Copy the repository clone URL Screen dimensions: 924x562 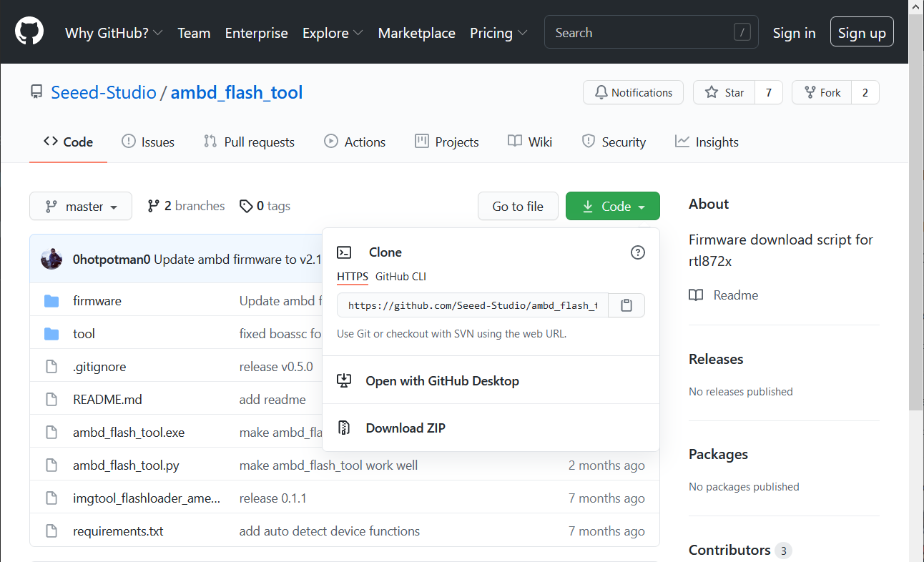pyautogui.click(x=626, y=305)
